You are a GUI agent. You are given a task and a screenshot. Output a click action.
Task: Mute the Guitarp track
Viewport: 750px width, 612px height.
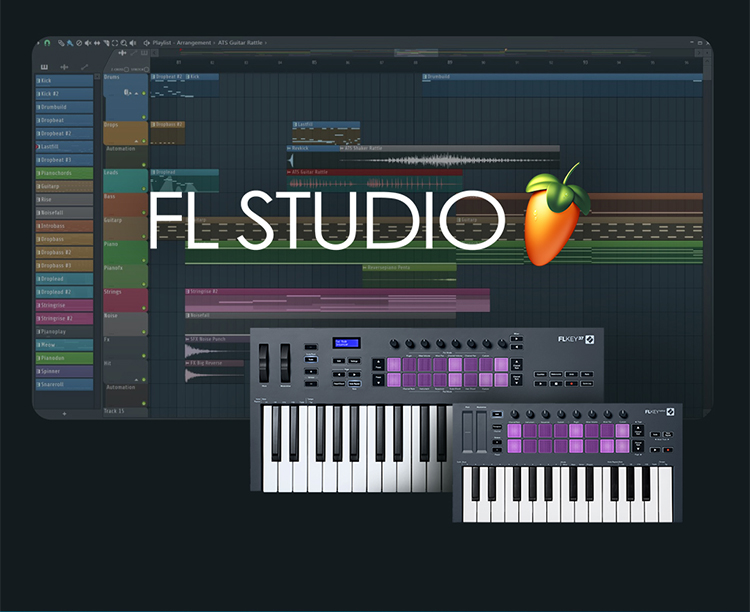[x=143, y=236]
